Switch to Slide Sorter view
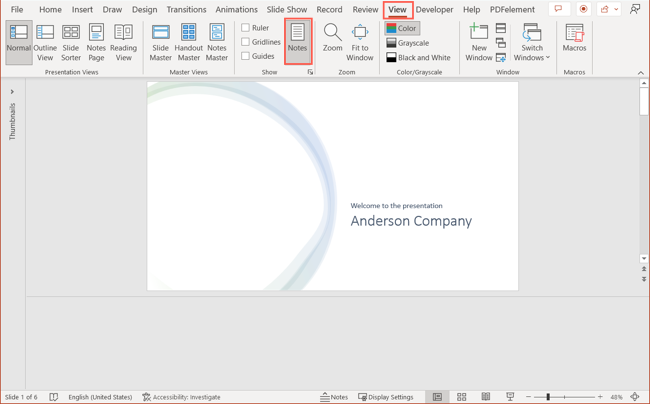The height and width of the screenshot is (404, 650). point(71,43)
